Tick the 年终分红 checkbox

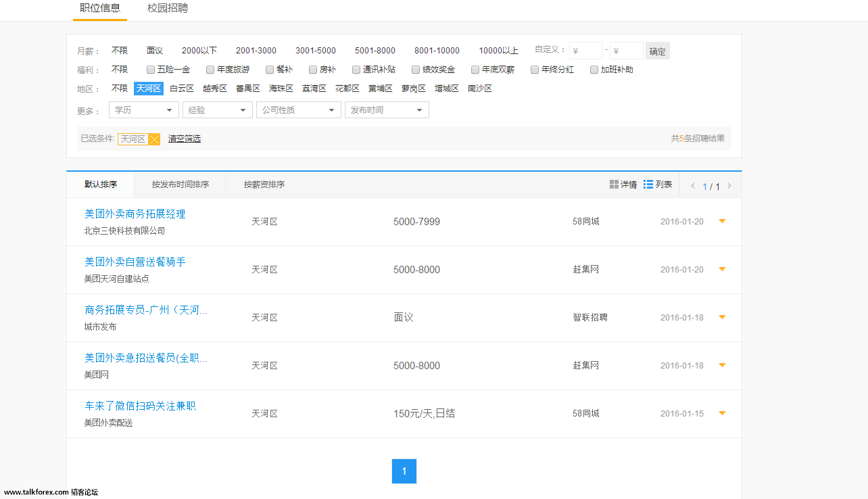tap(535, 70)
